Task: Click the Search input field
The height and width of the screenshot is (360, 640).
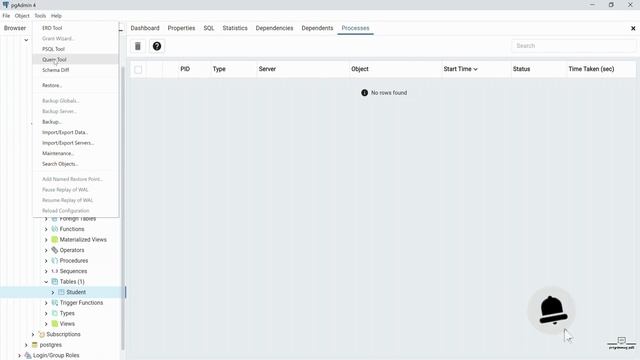Action: 574,46
